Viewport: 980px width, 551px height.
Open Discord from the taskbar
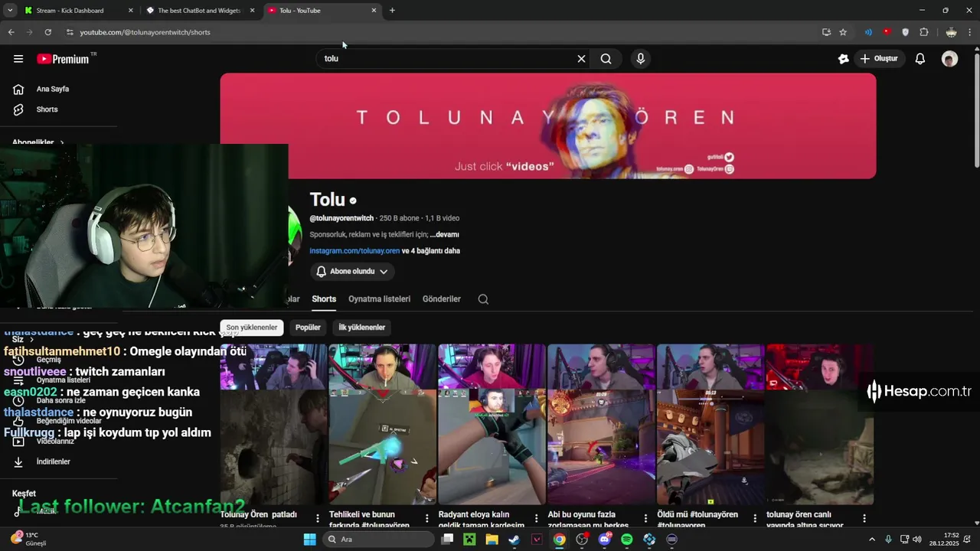pos(605,540)
